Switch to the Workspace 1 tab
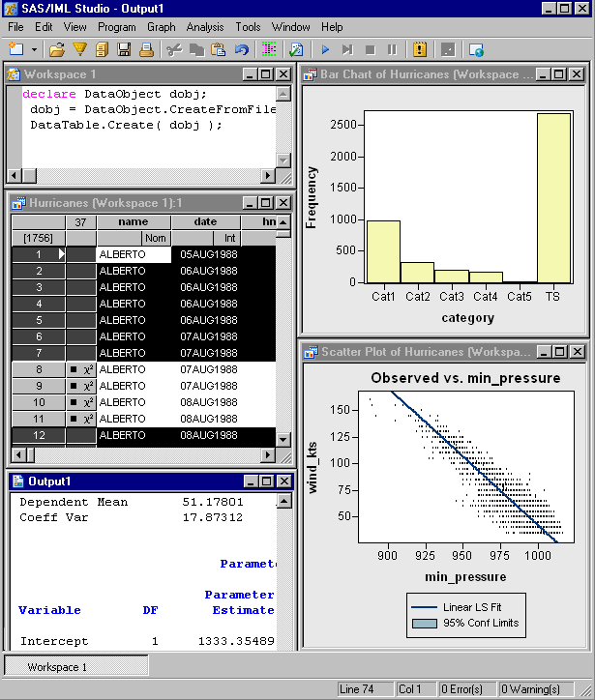 point(56,667)
